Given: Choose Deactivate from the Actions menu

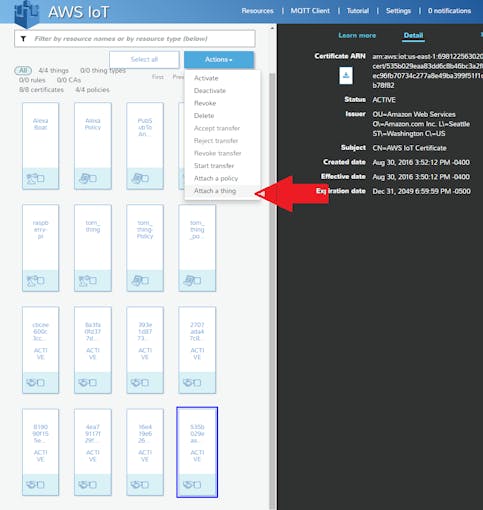Looking at the screenshot, I should [210, 91].
